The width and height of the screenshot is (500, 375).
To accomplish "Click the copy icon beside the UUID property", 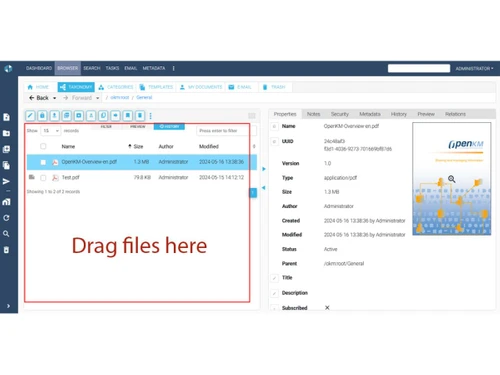I will (x=274, y=142).
